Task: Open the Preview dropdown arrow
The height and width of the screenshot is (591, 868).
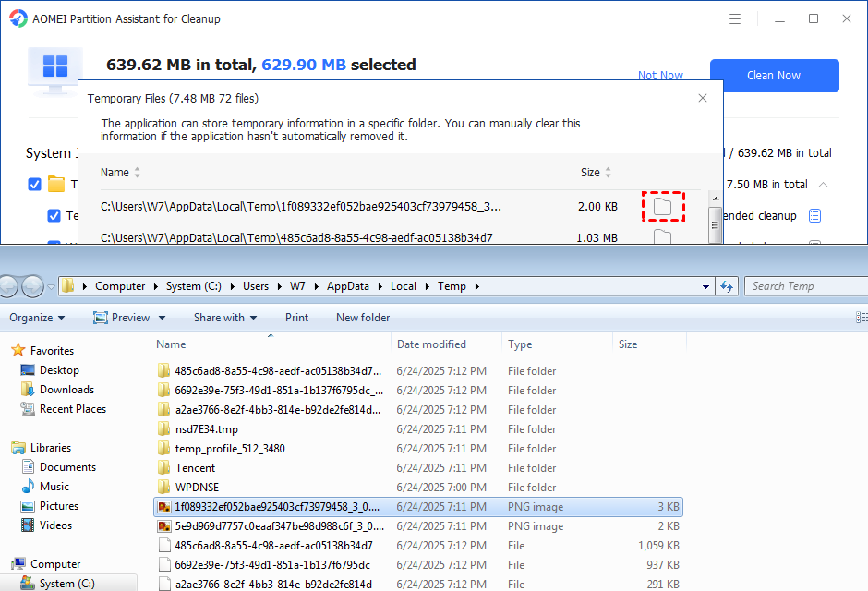Action: (163, 319)
